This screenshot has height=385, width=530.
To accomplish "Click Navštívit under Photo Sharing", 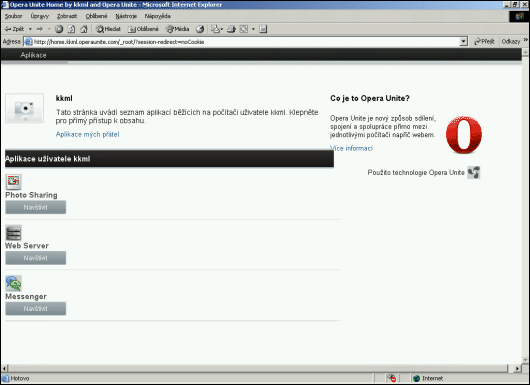I will pos(35,207).
